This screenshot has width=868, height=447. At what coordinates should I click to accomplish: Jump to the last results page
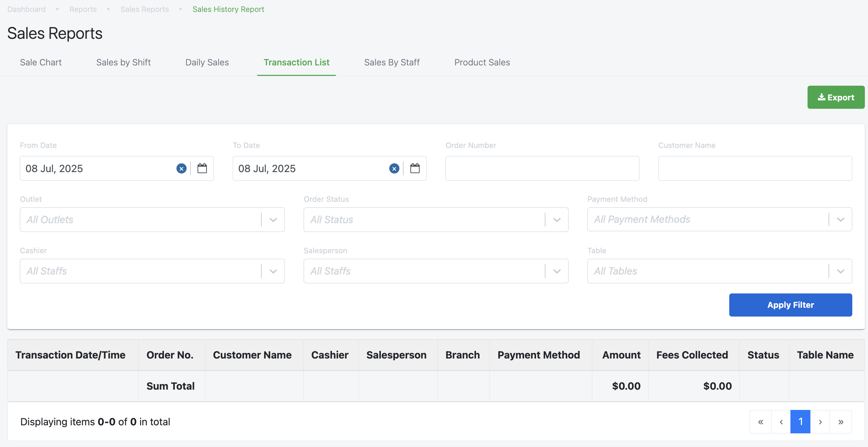[841, 422]
